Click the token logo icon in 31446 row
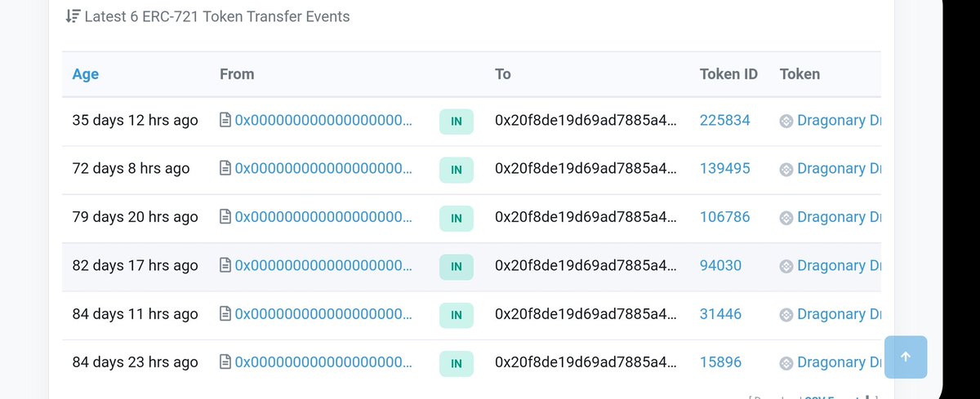The width and height of the screenshot is (980, 399). click(x=786, y=315)
